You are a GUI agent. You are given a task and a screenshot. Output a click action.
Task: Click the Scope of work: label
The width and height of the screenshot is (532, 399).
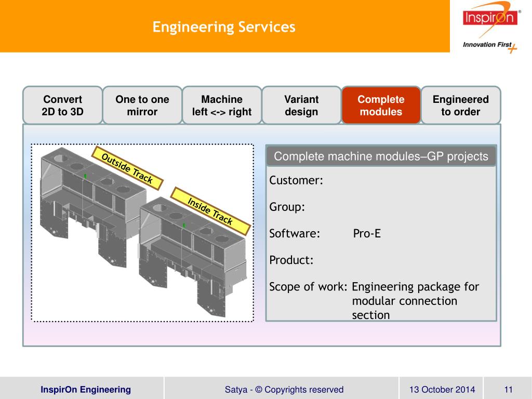[308, 287]
